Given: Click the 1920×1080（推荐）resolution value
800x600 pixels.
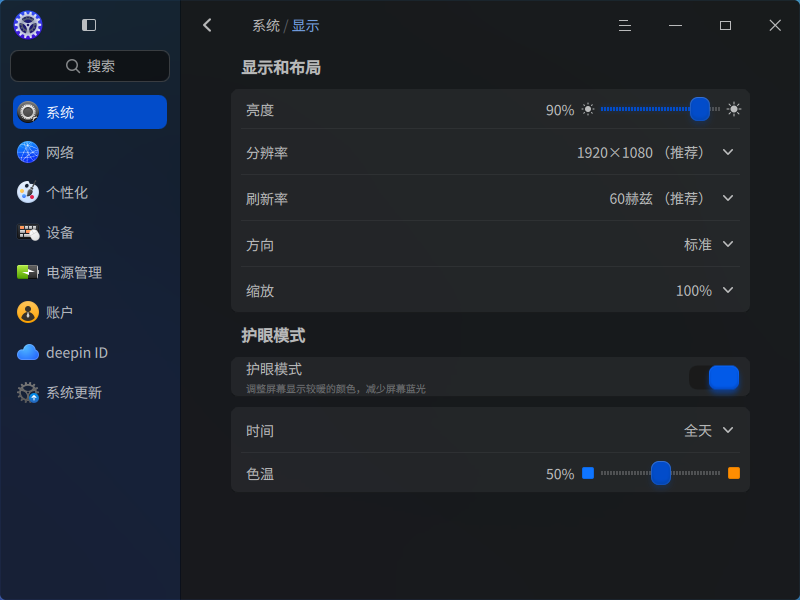Looking at the screenshot, I should 641,153.
